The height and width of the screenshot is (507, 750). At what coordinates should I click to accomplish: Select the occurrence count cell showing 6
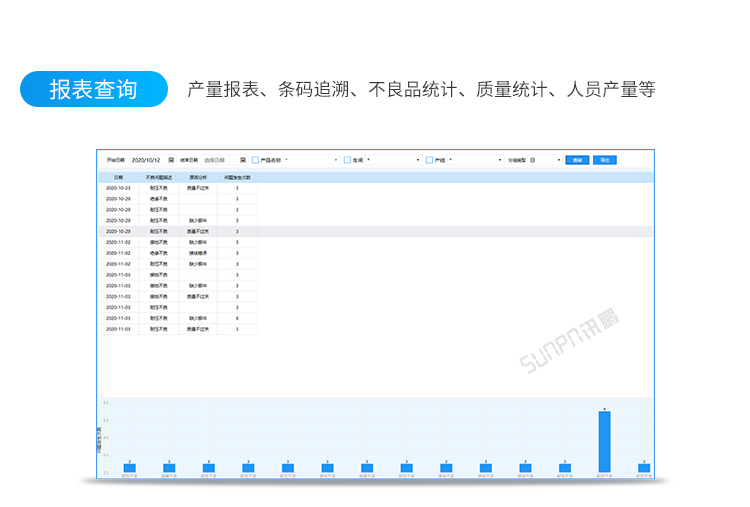[237, 318]
